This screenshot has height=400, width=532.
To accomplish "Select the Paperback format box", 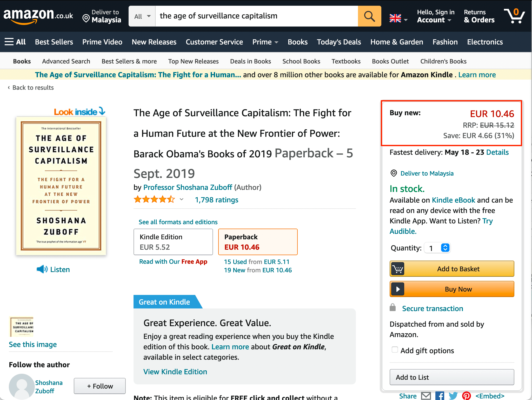I will pos(258,242).
